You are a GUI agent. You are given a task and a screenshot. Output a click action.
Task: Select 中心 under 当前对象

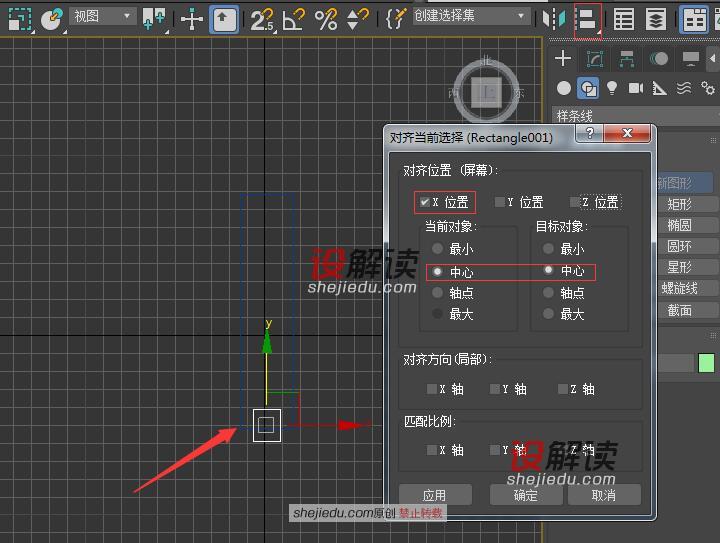click(437, 272)
